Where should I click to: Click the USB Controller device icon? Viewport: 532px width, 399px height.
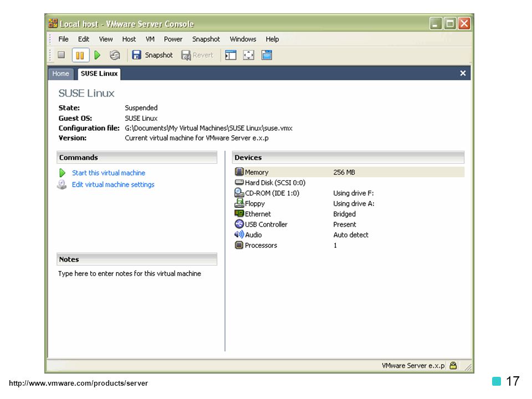239,224
